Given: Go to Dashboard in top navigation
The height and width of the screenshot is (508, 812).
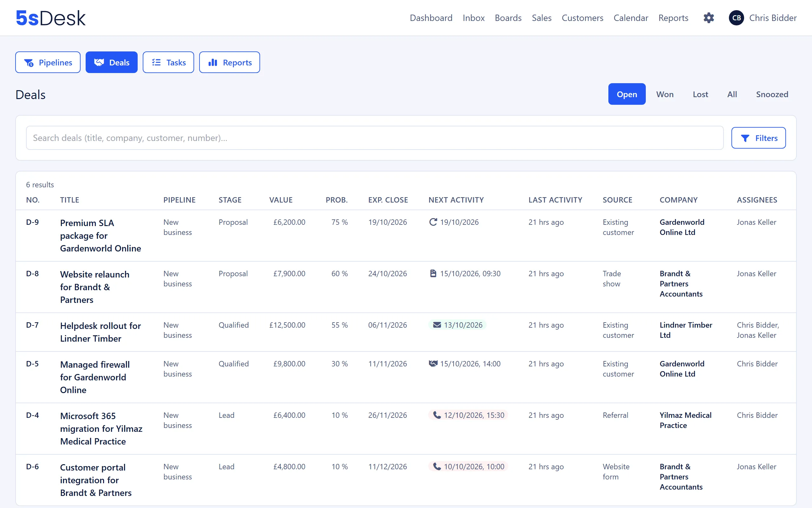Looking at the screenshot, I should (431, 18).
